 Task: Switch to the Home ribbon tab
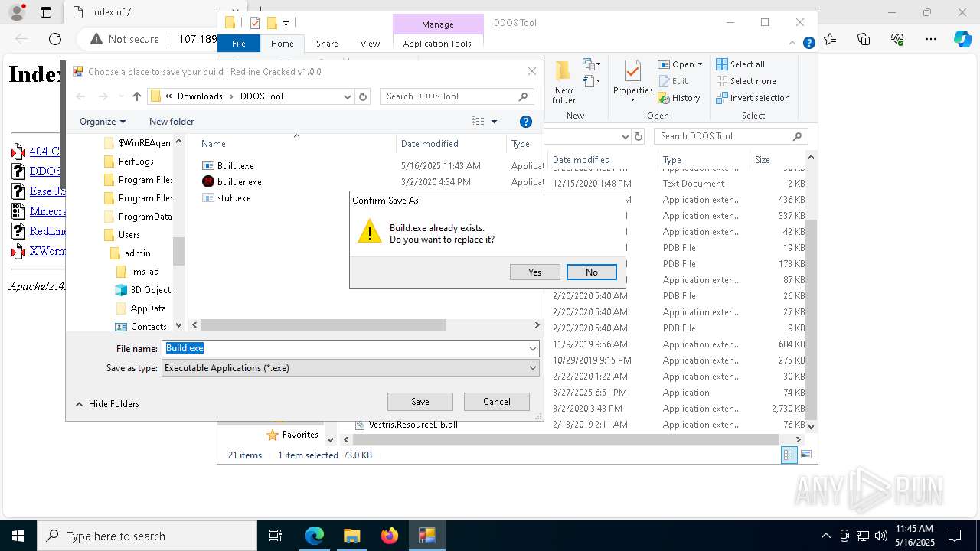(282, 44)
